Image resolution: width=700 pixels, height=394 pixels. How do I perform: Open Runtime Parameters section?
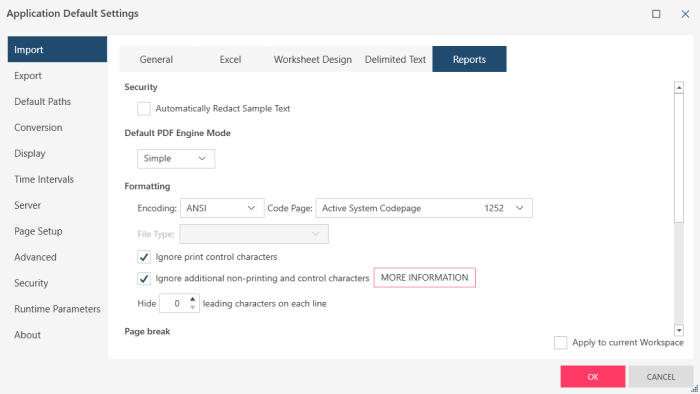[57, 308]
